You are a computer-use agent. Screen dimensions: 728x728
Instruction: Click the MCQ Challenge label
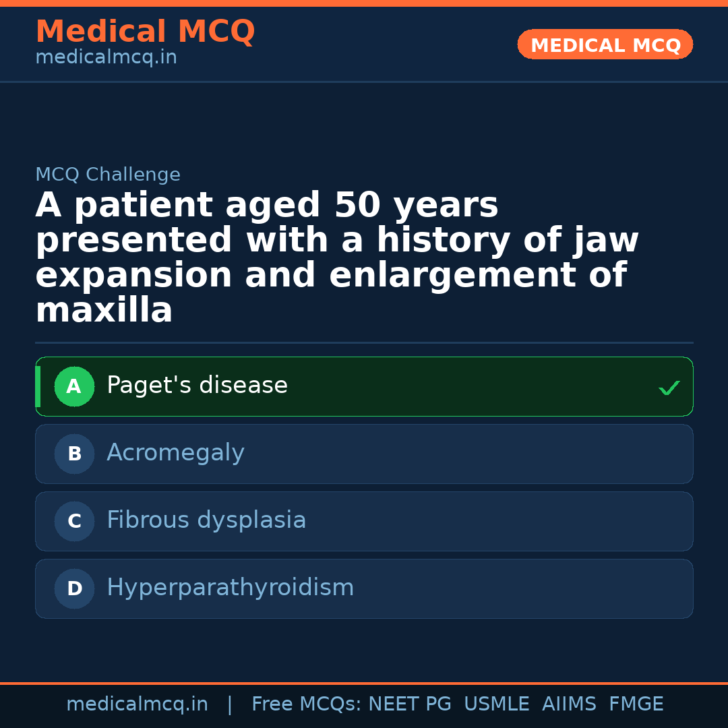(108, 175)
